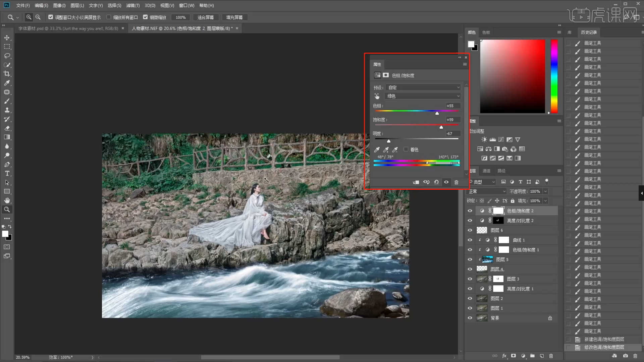Click the 填充屏幕 button
The image size is (644, 362).
[234, 17]
